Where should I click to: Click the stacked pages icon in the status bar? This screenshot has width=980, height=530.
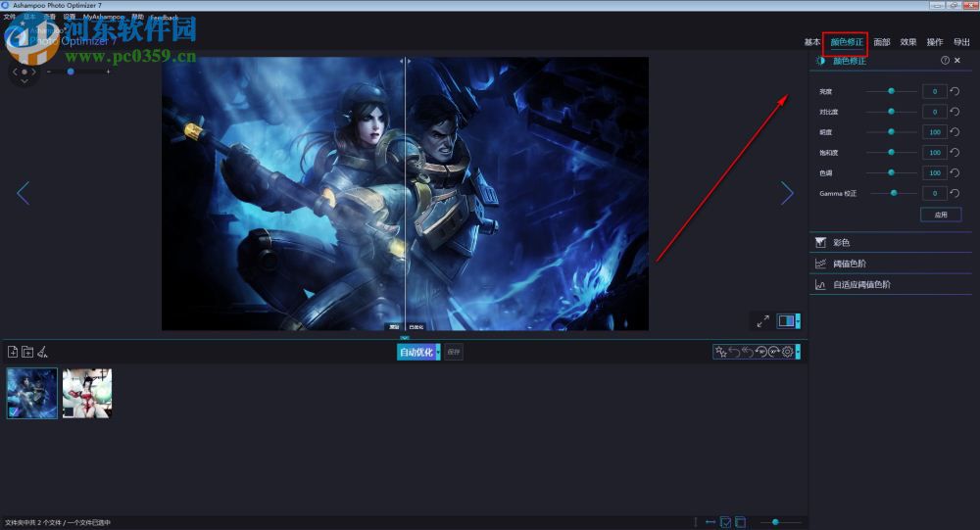(x=740, y=522)
